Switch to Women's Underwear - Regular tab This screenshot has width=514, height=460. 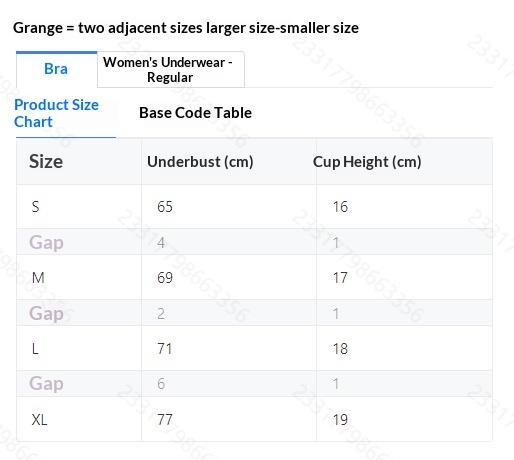pyautogui.click(x=171, y=70)
